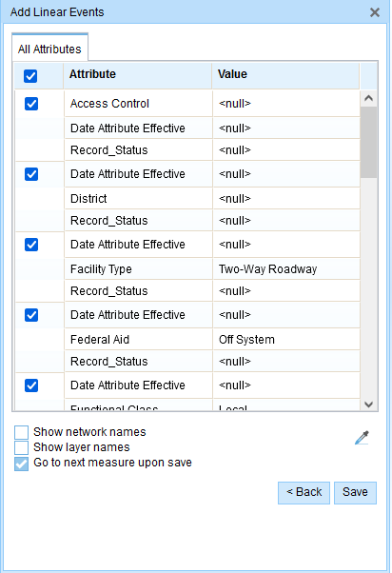Click the Save button
The height and width of the screenshot is (573, 392).
[355, 492]
